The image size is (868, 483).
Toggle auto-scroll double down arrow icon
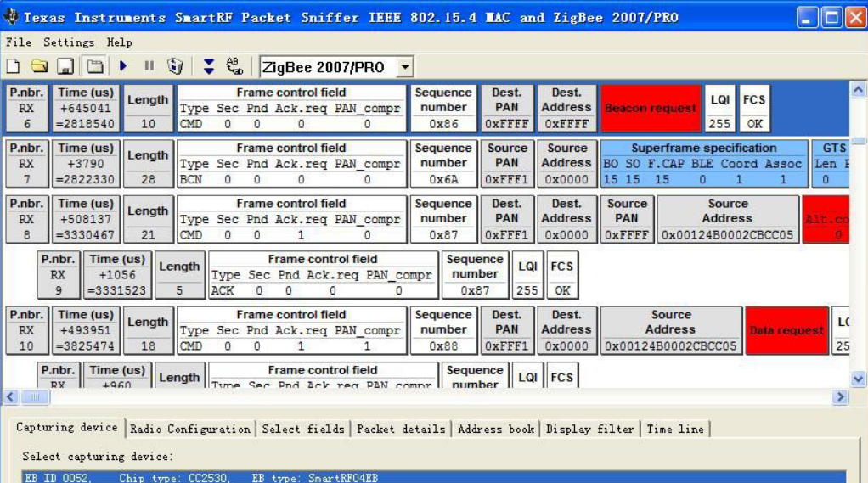209,66
